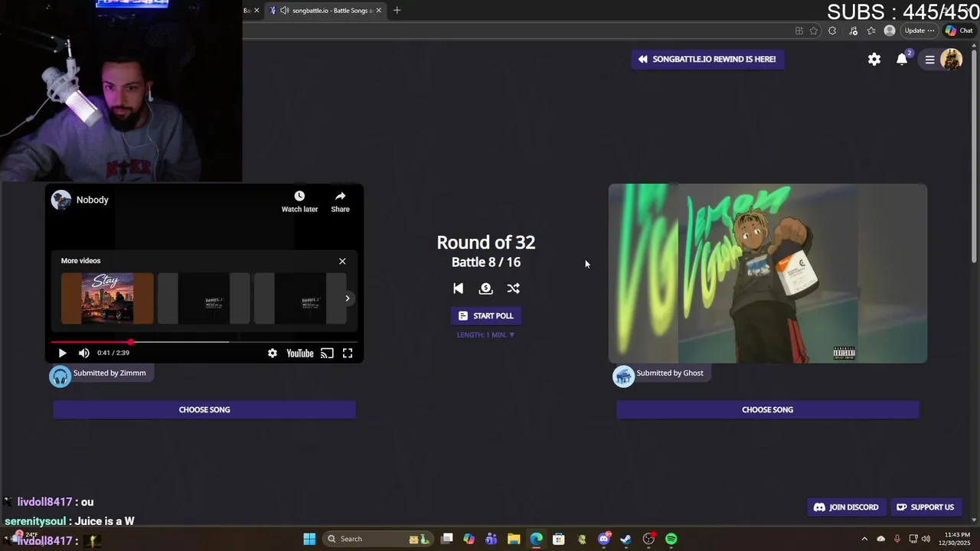Open the taskbar clock and date
This screenshot has height=551, width=980.
click(x=957, y=539)
